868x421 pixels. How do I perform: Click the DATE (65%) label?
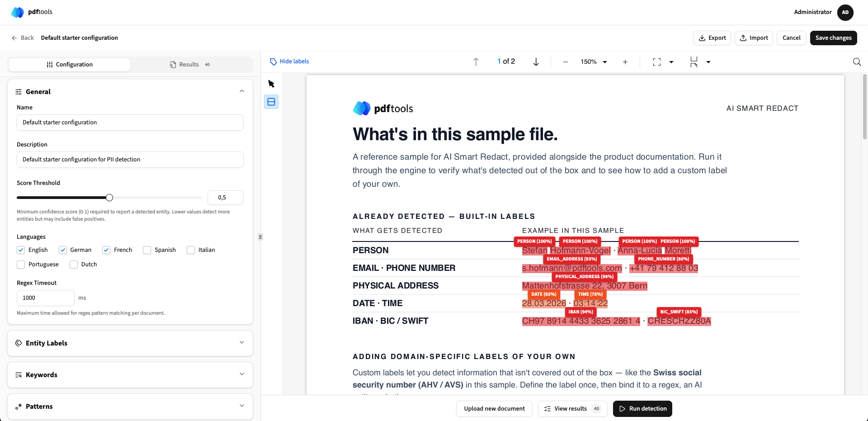click(x=543, y=294)
